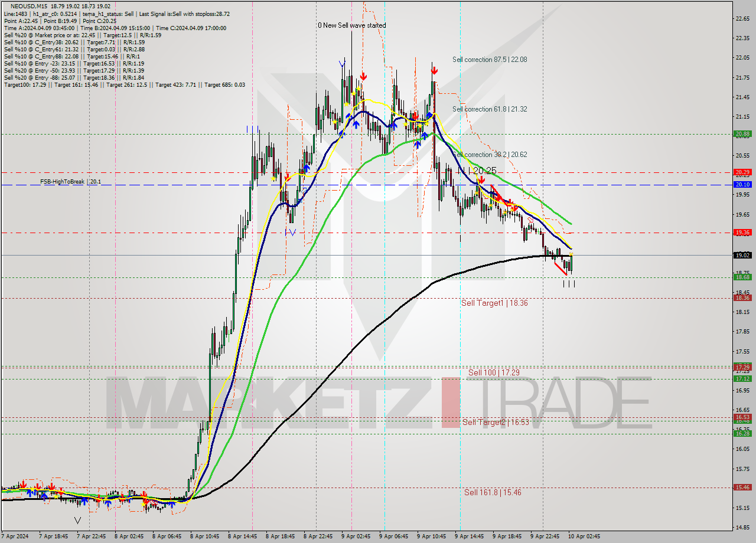Click the '7 Apr 2024' date label

point(15,537)
